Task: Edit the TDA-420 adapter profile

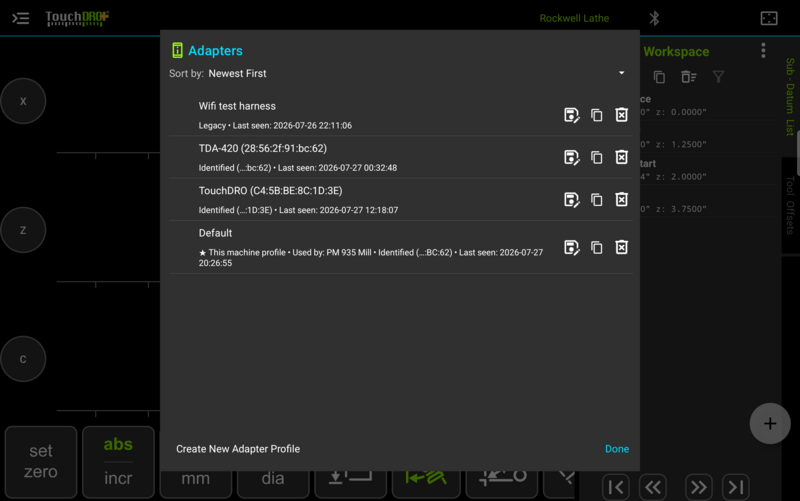Action: [571, 158]
